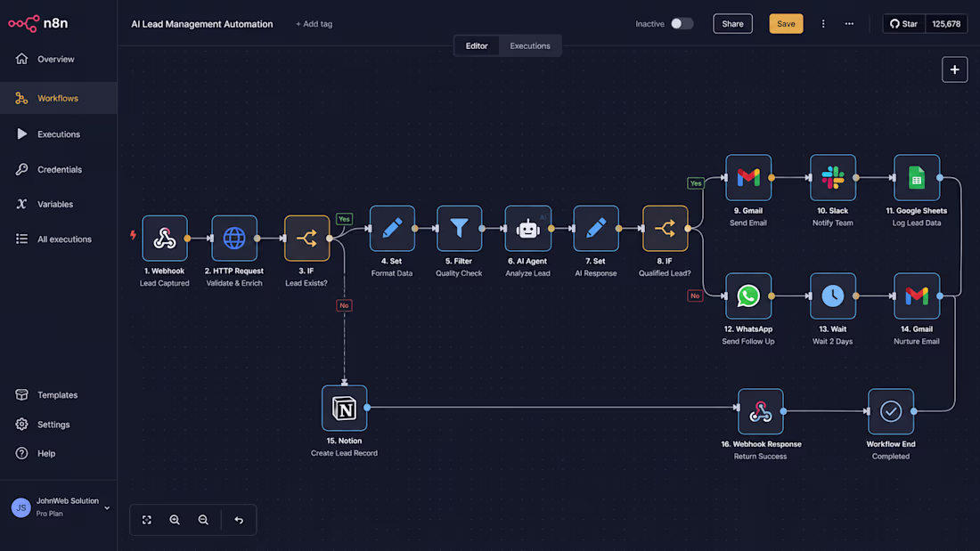Click the 'Pro Plan' label

[49, 514]
